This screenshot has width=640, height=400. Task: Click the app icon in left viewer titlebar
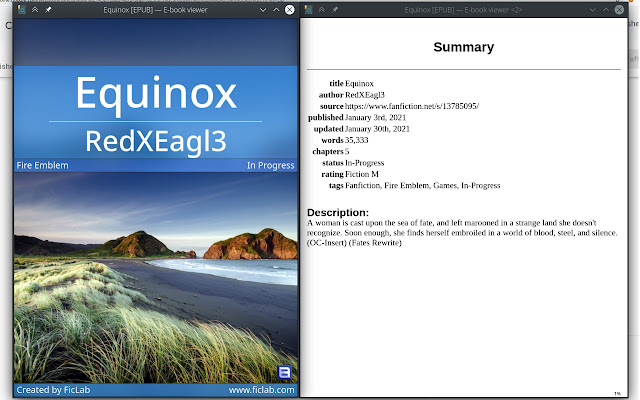tap(22, 9)
